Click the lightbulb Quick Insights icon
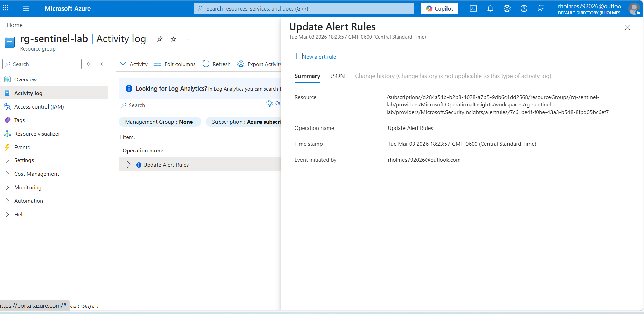Screen dimensions: 644x314 (270, 103)
